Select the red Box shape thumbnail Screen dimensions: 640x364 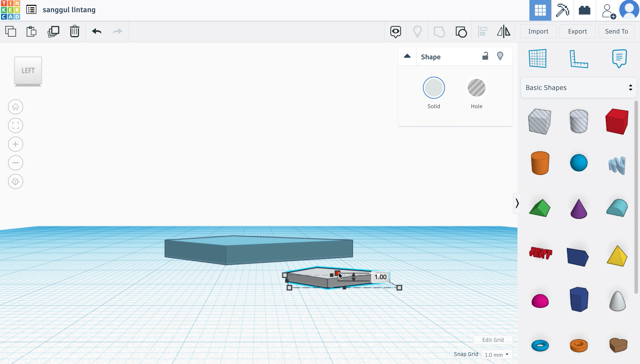coord(618,120)
